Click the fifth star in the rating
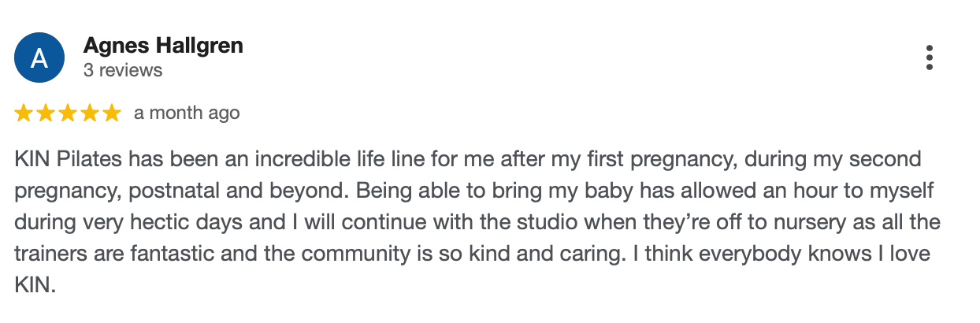The height and width of the screenshot is (323, 980). click(x=112, y=113)
